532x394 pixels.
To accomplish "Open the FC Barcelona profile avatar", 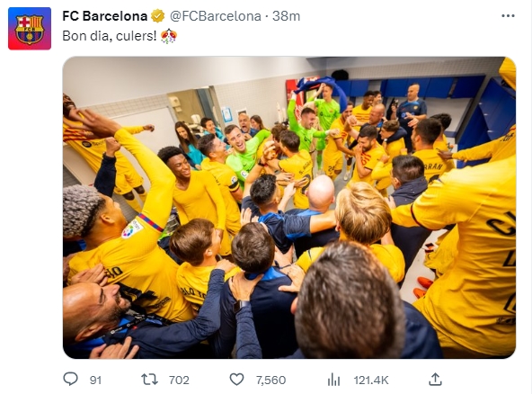I will pyautogui.click(x=30, y=29).
